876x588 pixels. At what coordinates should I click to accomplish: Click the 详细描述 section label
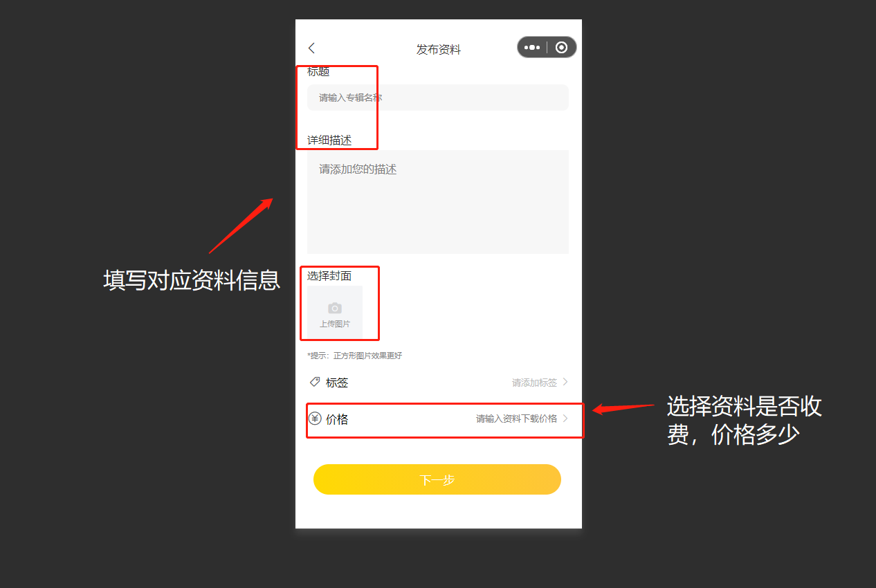pos(329,140)
